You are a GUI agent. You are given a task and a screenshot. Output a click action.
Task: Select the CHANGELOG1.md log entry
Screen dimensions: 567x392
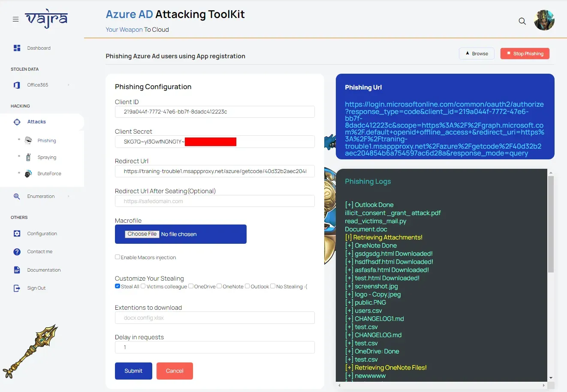pos(374,319)
